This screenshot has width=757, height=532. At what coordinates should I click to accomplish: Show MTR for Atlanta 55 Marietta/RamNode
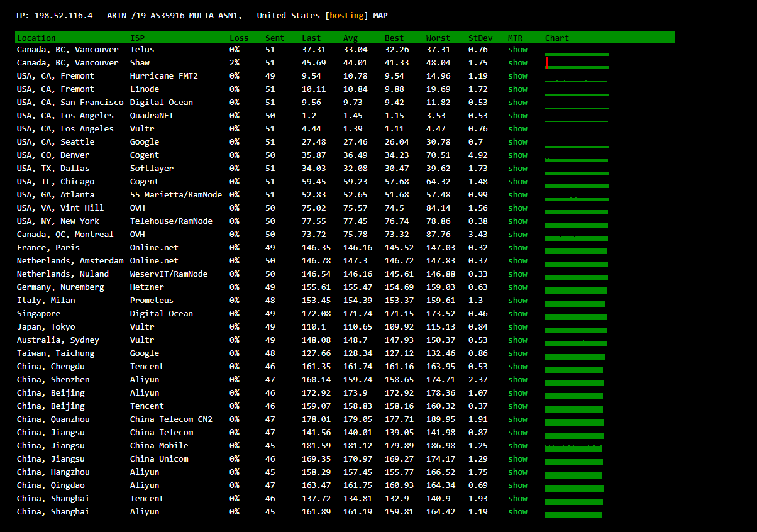517,194
